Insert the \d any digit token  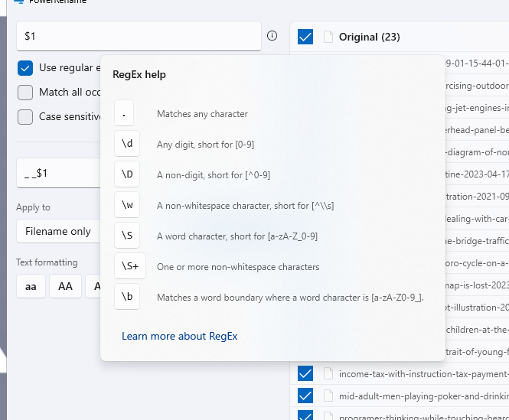(x=127, y=144)
